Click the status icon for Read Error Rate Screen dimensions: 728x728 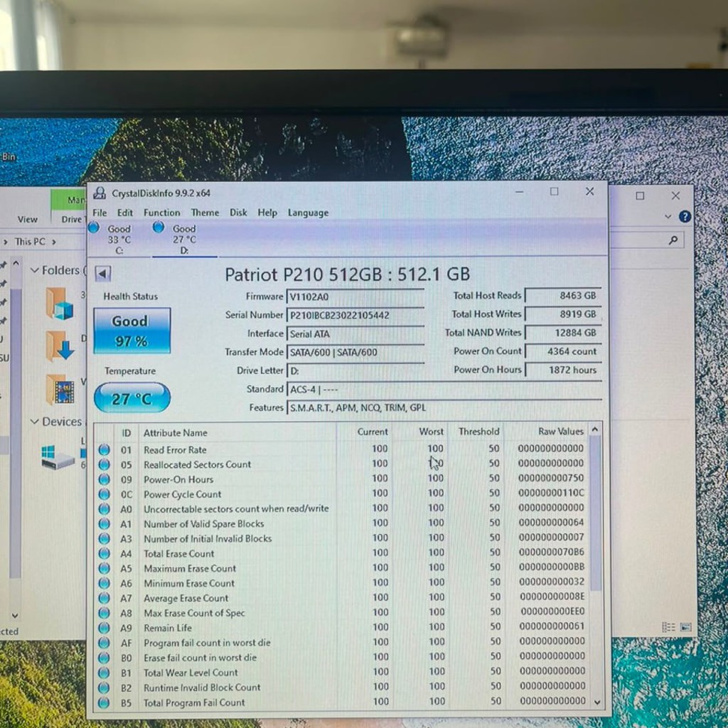tap(104, 449)
